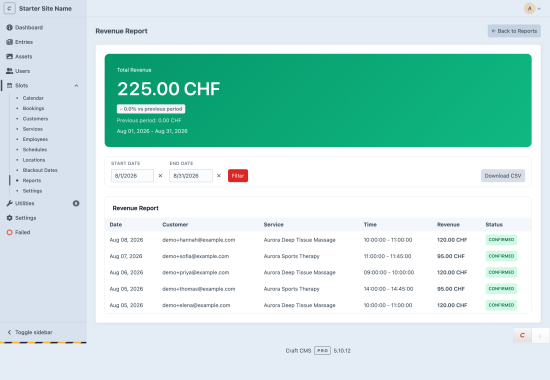Collapse the Slots submenu chevron
The width and height of the screenshot is (550, 380).
point(76,86)
